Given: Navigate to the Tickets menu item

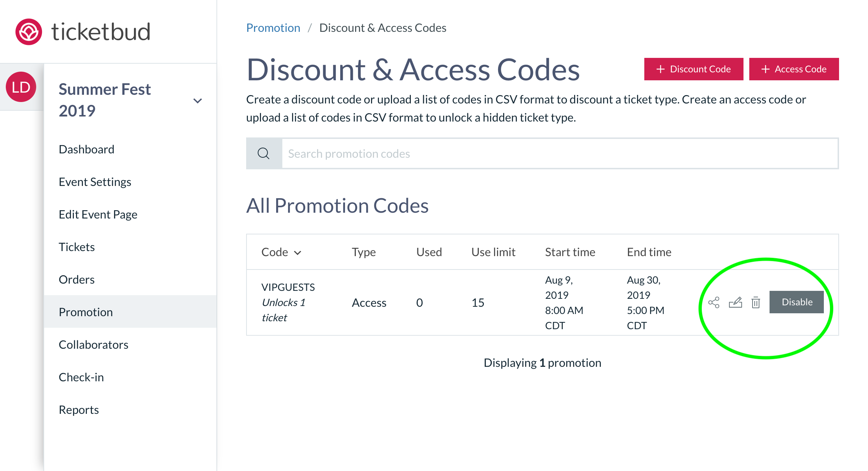Looking at the screenshot, I should pos(77,246).
